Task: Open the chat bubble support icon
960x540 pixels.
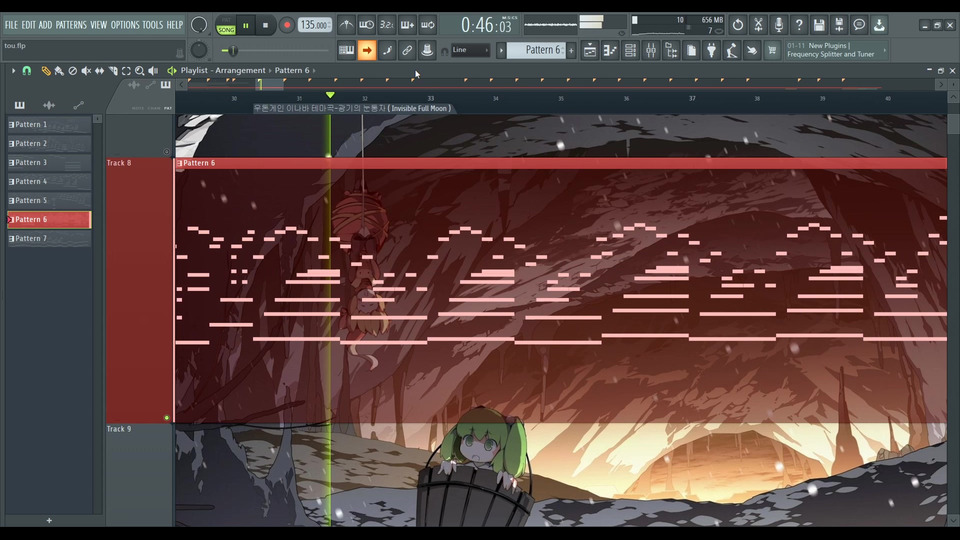Action: click(859, 25)
